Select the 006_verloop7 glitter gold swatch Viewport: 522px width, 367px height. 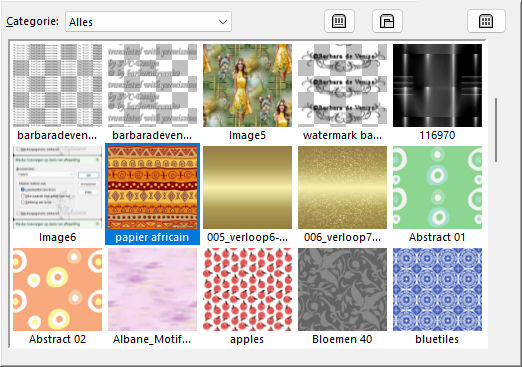(x=342, y=194)
